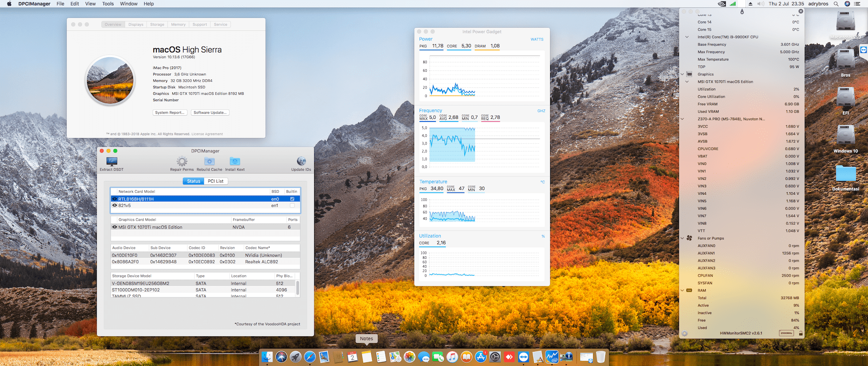
Task: Click the Rebuild Cache toolbar icon
Action: 209,161
